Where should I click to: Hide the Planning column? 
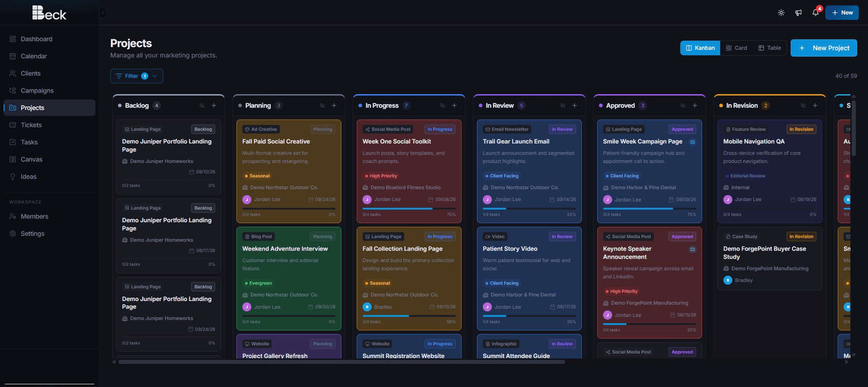322,105
